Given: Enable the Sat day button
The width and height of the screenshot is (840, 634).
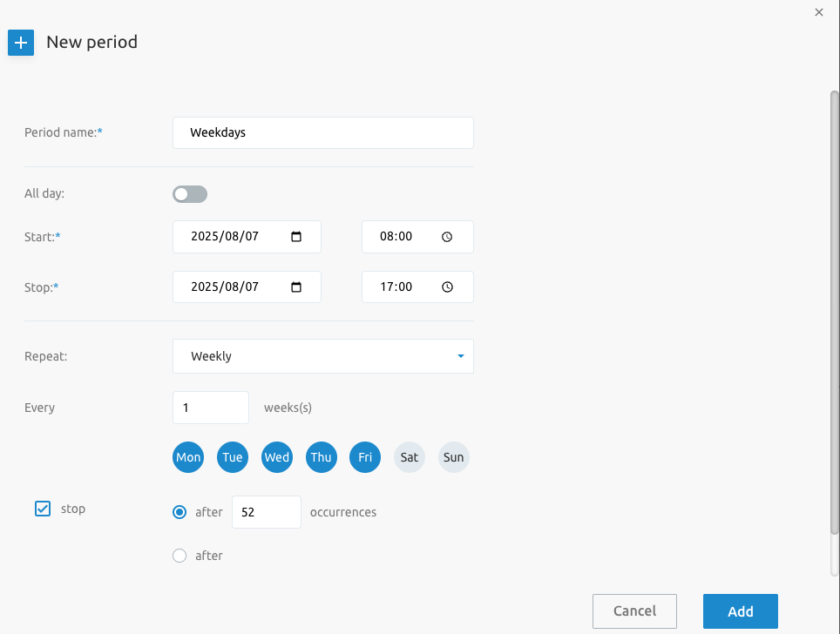Looking at the screenshot, I should pyautogui.click(x=410, y=457).
